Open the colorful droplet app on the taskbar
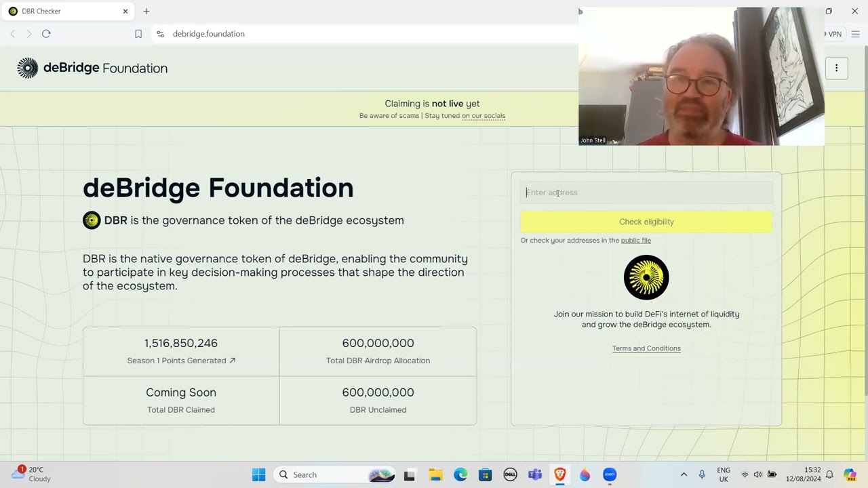 (x=585, y=475)
